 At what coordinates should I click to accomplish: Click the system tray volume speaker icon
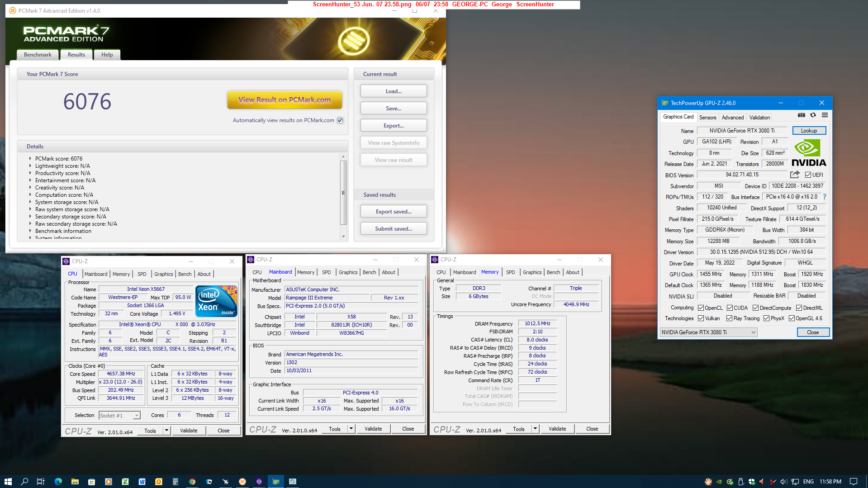pos(783,482)
